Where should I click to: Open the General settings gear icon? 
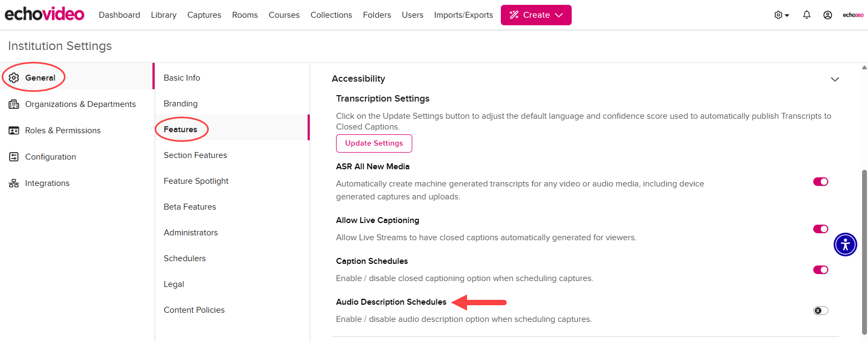pyautogui.click(x=14, y=77)
